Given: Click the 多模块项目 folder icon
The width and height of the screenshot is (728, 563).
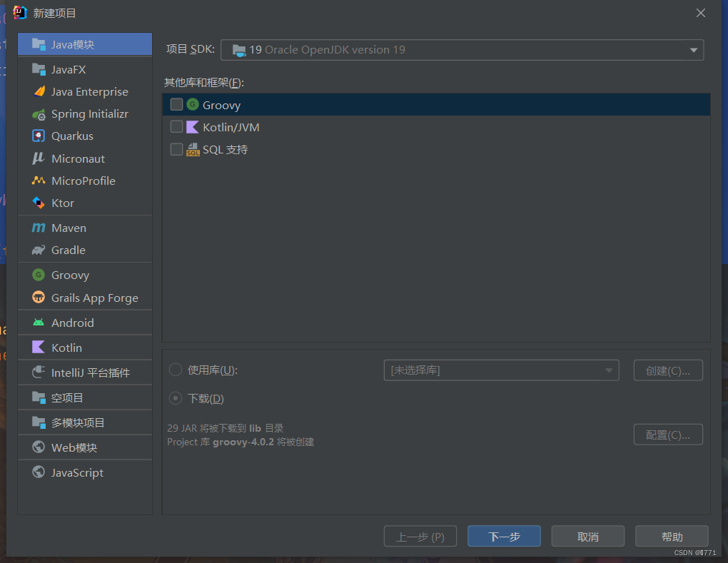Looking at the screenshot, I should pyautogui.click(x=39, y=422).
